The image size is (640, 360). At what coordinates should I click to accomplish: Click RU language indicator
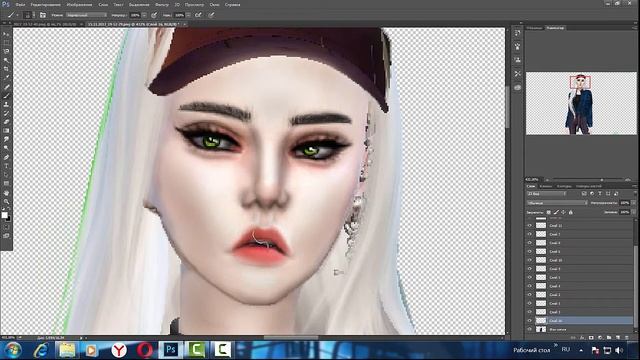[x=566, y=350]
